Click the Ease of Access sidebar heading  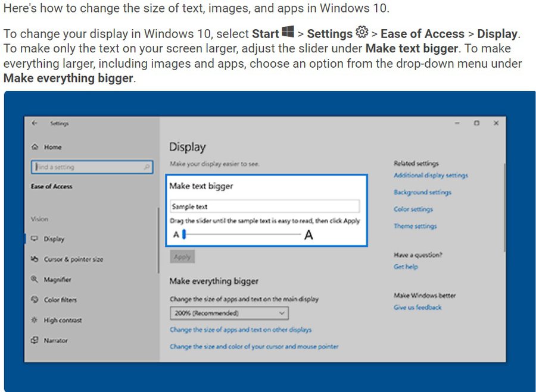click(x=52, y=186)
